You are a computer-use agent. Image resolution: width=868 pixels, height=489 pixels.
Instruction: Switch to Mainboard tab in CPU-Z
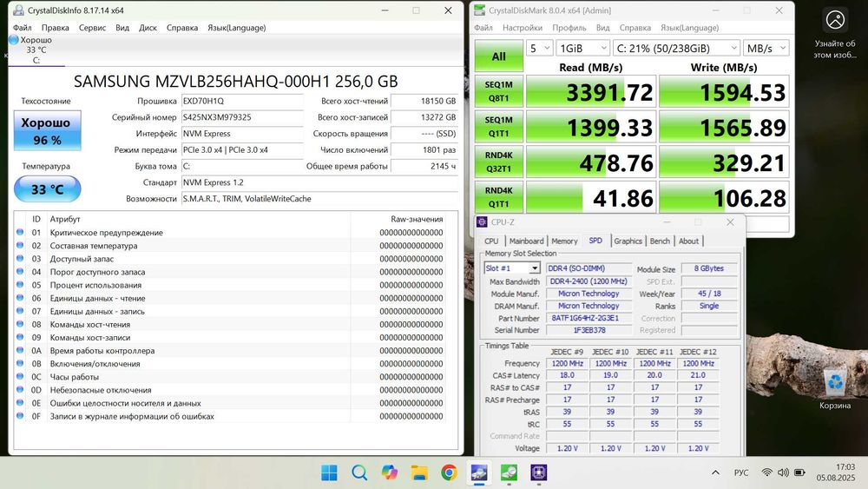[x=527, y=241]
